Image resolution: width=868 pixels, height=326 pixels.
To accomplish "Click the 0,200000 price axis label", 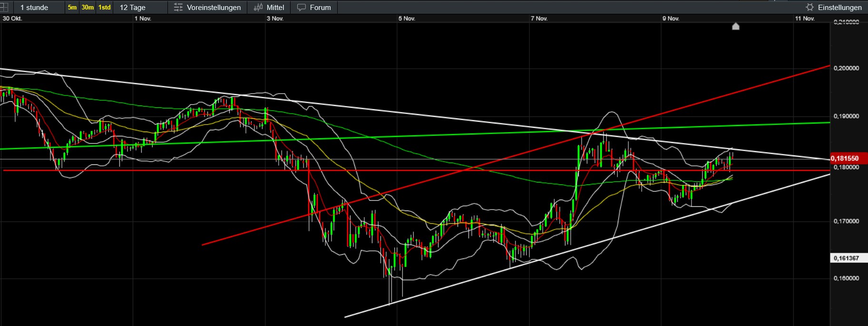I will coord(846,68).
